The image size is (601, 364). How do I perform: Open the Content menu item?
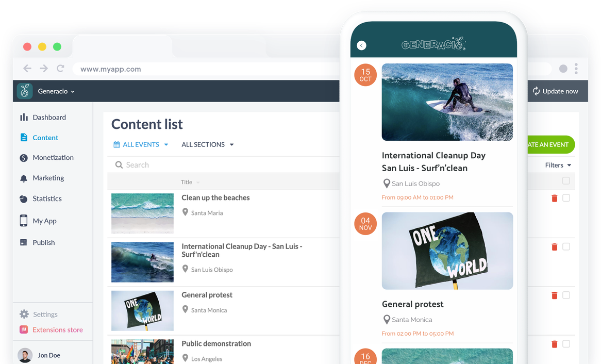coord(45,138)
